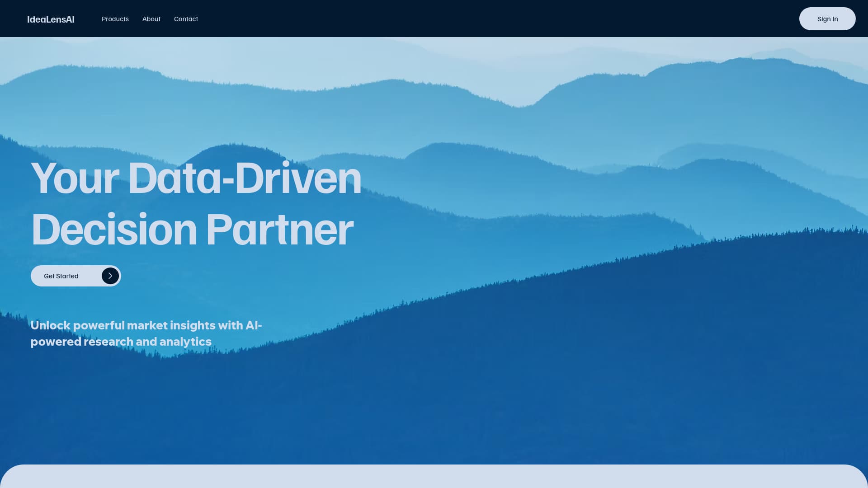Viewport: 868px width, 488px height.
Task: Open the Products menu item
Action: pyautogui.click(x=115, y=19)
